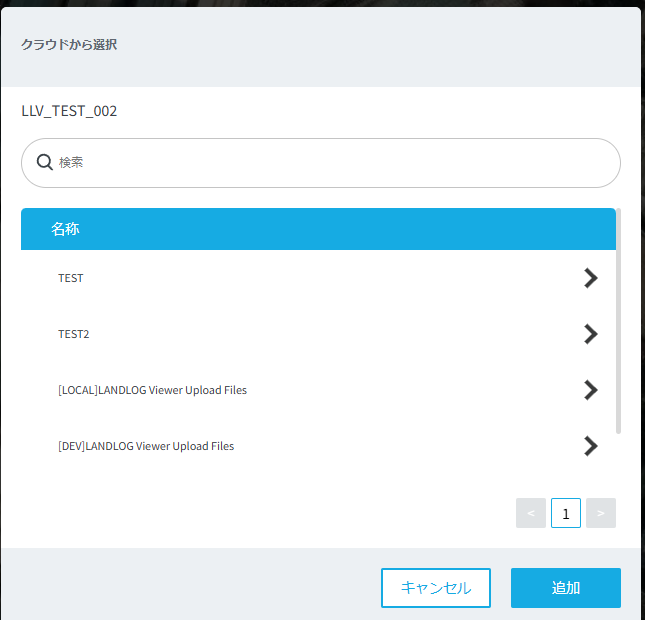This screenshot has width=645, height=620.
Task: Click the 名称 column header
Action: click(x=65, y=229)
